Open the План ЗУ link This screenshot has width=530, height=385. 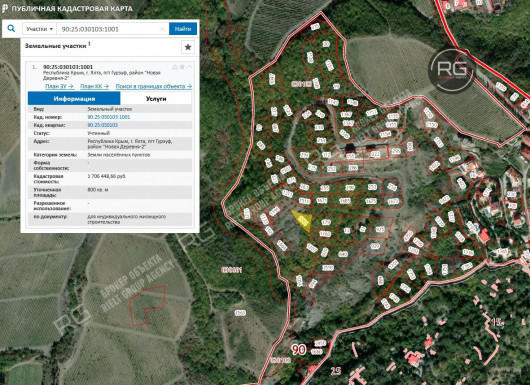59,87
